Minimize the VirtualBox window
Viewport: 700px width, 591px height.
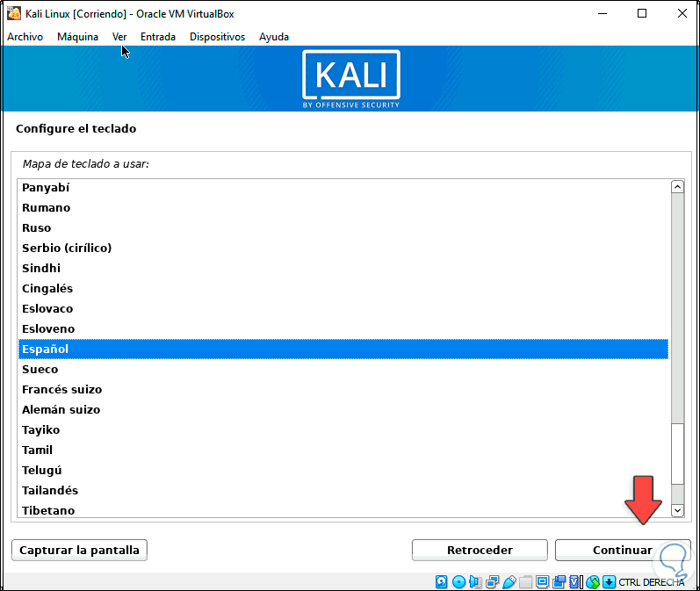(603, 13)
